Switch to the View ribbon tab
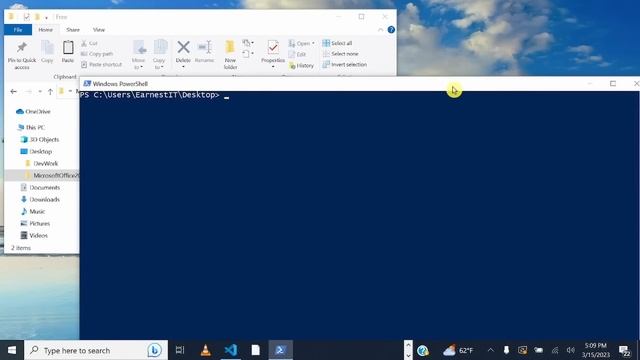Viewport: 640px width, 360px height. (x=99, y=30)
